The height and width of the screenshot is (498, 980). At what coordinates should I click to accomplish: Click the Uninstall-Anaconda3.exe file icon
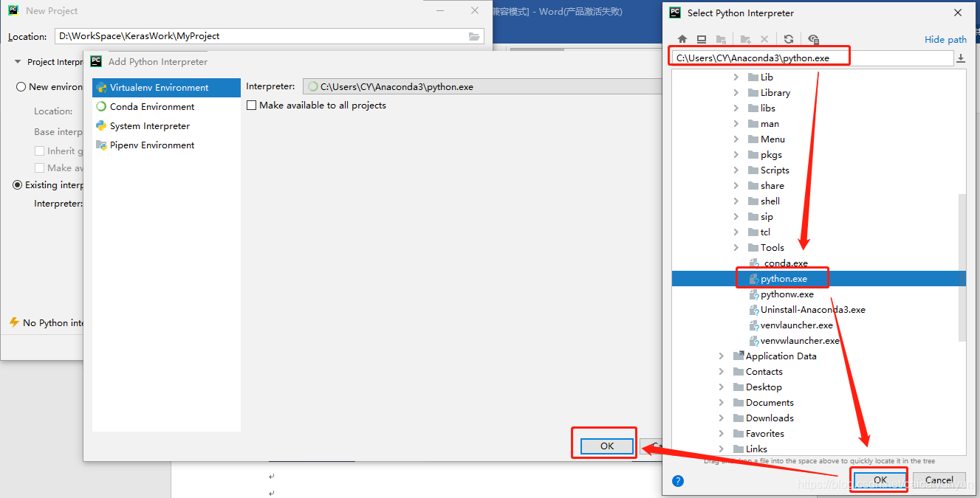click(754, 310)
